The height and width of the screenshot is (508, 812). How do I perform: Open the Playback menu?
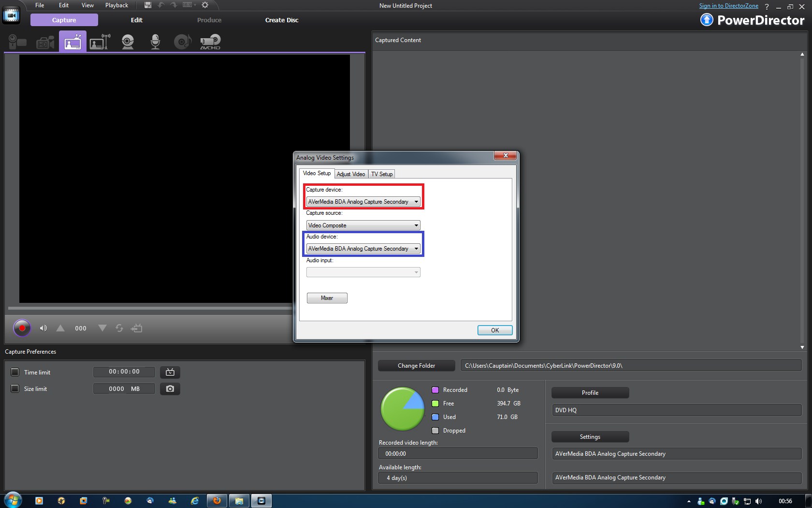[117, 5]
